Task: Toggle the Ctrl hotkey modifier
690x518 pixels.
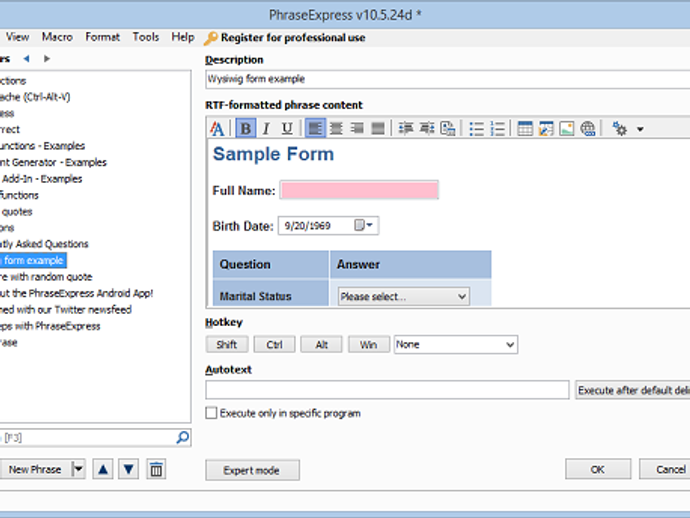Action: [274, 345]
